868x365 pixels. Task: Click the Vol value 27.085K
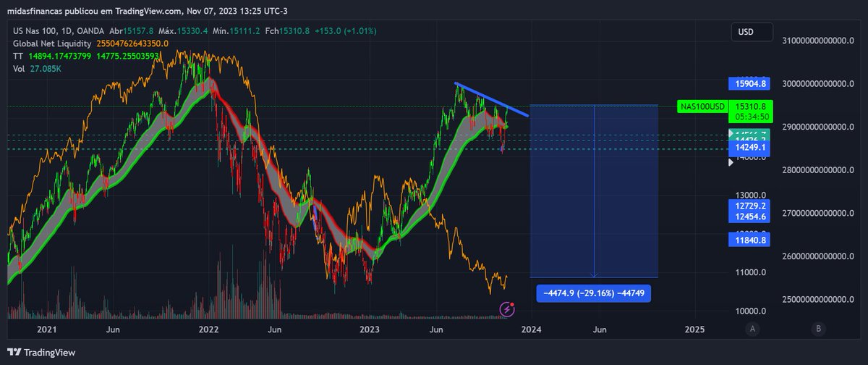click(45, 68)
